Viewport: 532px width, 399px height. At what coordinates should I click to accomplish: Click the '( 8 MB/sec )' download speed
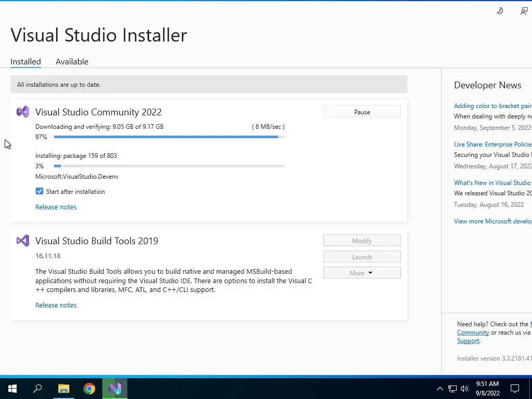(268, 127)
